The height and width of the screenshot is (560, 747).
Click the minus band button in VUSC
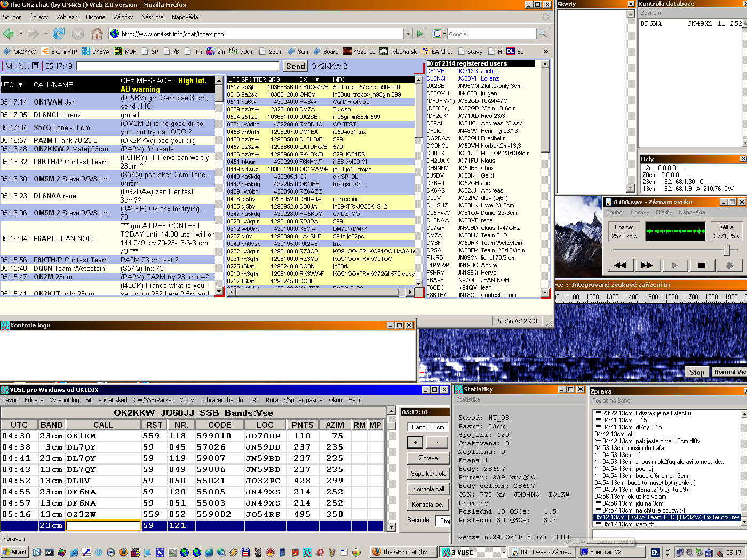coord(438,442)
